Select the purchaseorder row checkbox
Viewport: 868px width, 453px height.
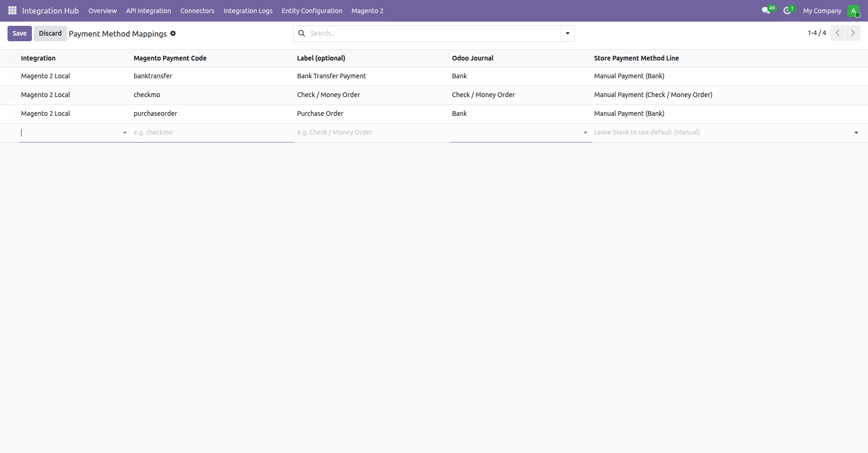click(11, 114)
